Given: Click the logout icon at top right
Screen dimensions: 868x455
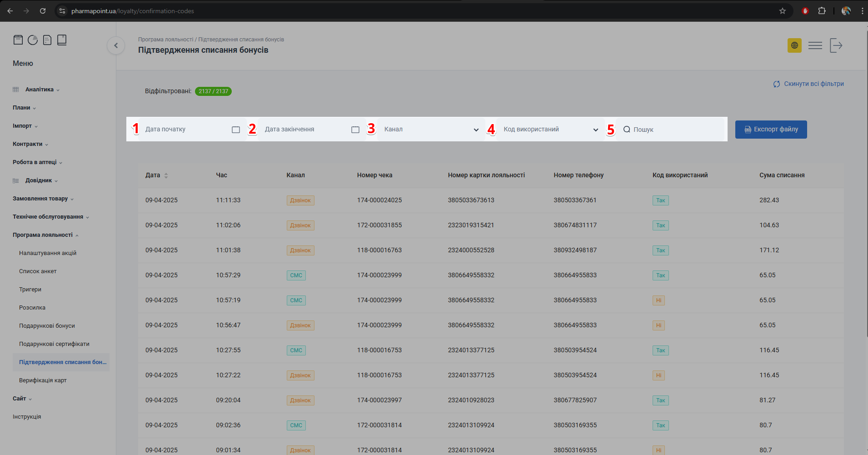Looking at the screenshot, I should pyautogui.click(x=836, y=45).
